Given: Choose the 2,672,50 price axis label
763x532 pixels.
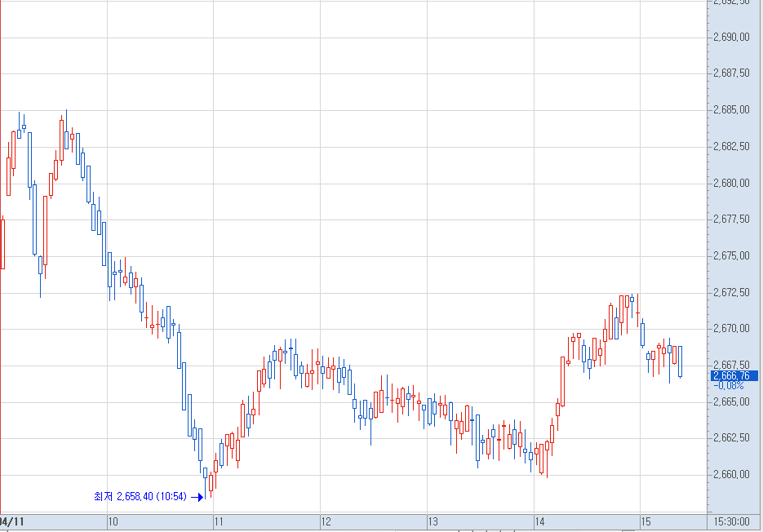Looking at the screenshot, I should pos(731,293).
